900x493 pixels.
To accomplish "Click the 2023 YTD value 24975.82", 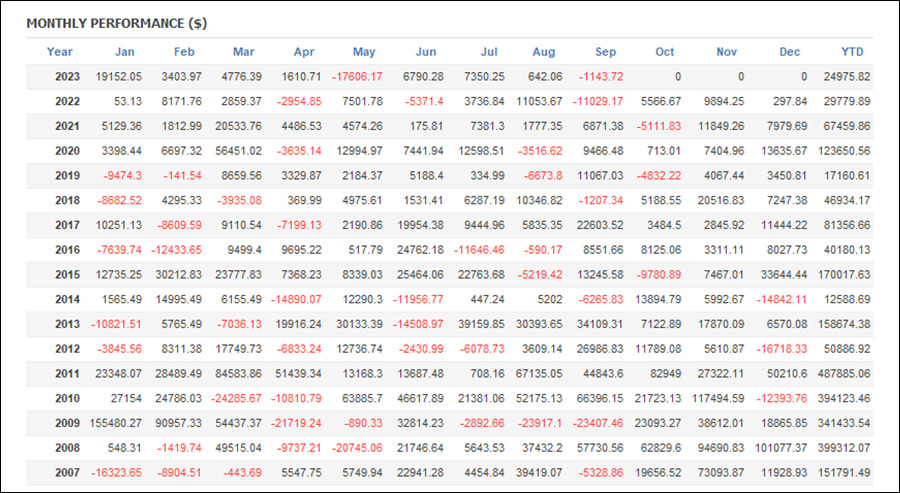I will point(841,77).
